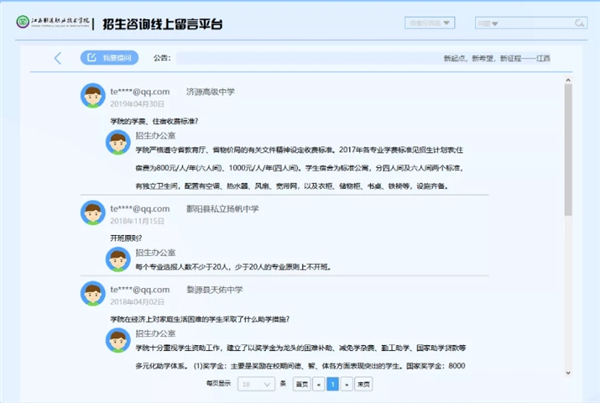600x403 pixels.
Task: Click the page title 招生咨询线上留言平台
Action: click(162, 24)
